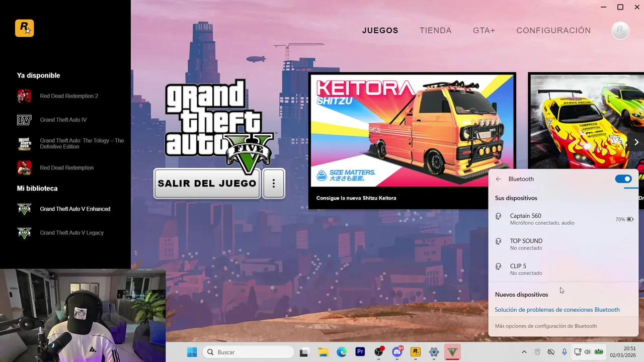Open Más opciones de configuración de Bluetooth
Image resolution: width=644 pixels, height=362 pixels.
pyautogui.click(x=546, y=326)
